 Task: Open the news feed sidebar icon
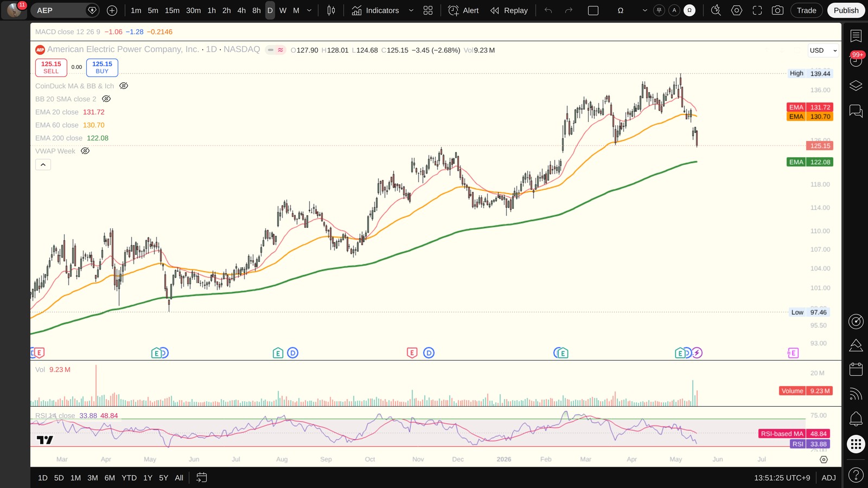pos(856,394)
